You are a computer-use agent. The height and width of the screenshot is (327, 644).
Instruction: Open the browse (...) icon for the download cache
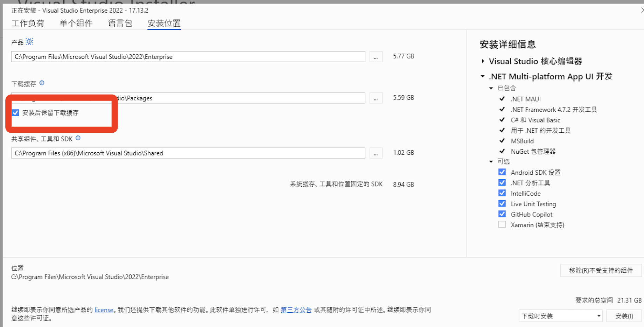tap(376, 98)
